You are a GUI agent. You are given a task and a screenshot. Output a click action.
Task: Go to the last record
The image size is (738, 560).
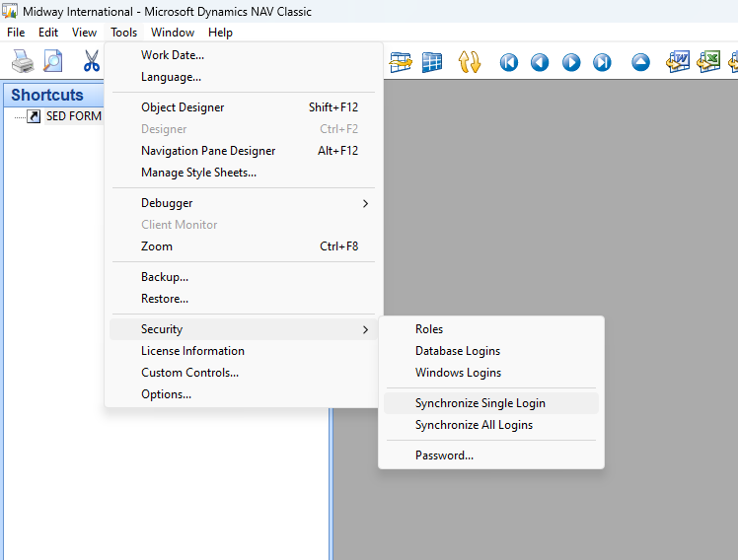tap(602, 62)
